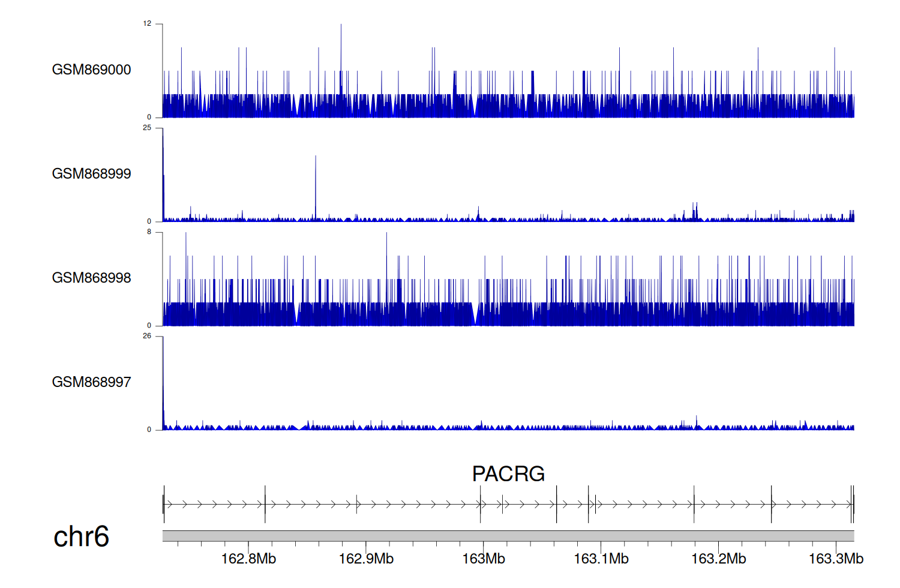This screenshot has width=900, height=588.
Task: Click the GSM869000 track label
Action: (91, 70)
